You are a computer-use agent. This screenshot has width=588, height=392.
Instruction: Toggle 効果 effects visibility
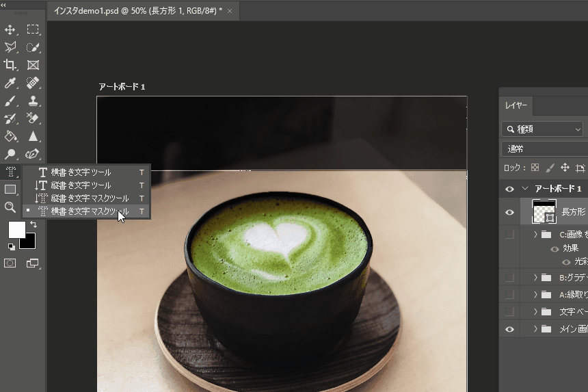pos(554,249)
